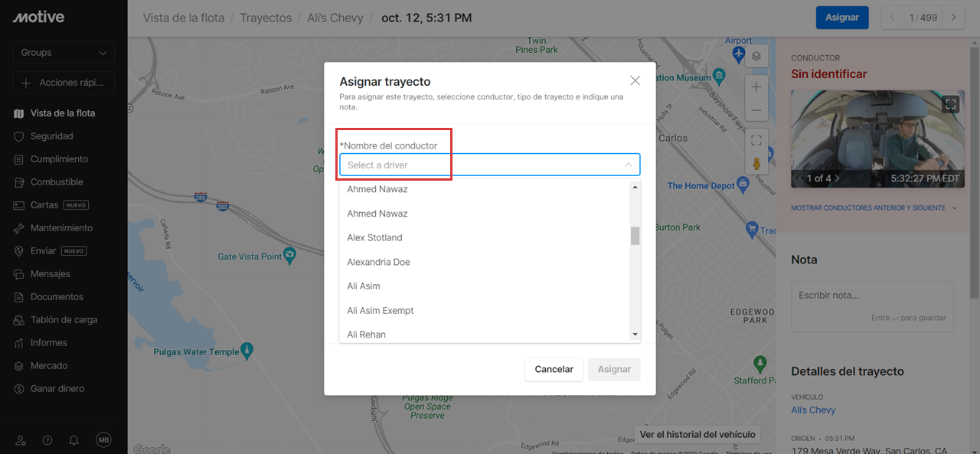The height and width of the screenshot is (454, 980).
Task: Click the Documentos page icon
Action: pos(19,297)
